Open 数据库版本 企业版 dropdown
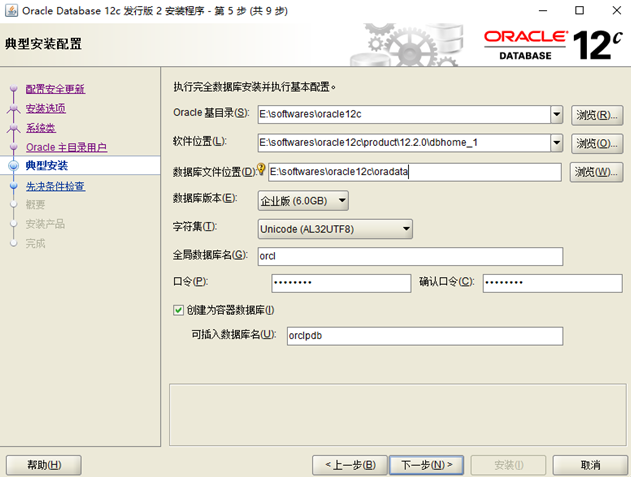 [x=303, y=200]
